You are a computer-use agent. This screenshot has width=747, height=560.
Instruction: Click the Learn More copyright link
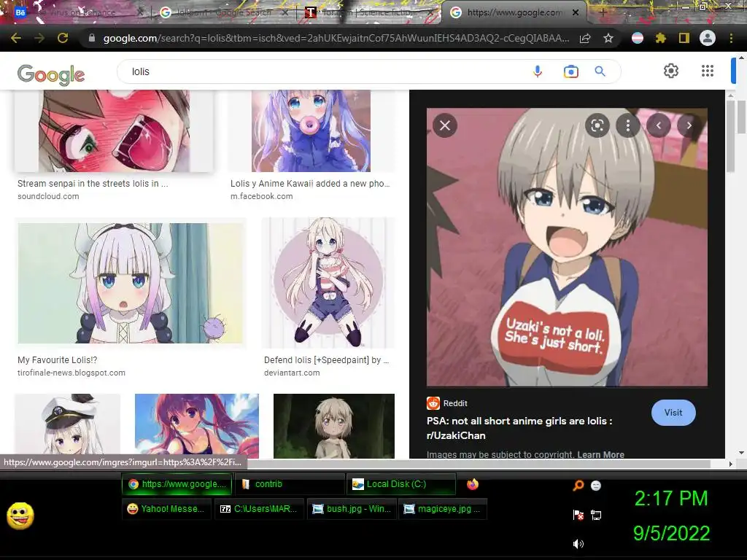coord(601,454)
